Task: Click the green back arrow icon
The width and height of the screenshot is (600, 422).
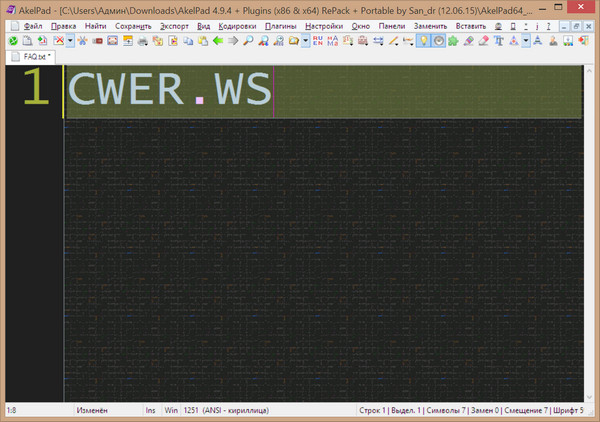Action: [218, 41]
